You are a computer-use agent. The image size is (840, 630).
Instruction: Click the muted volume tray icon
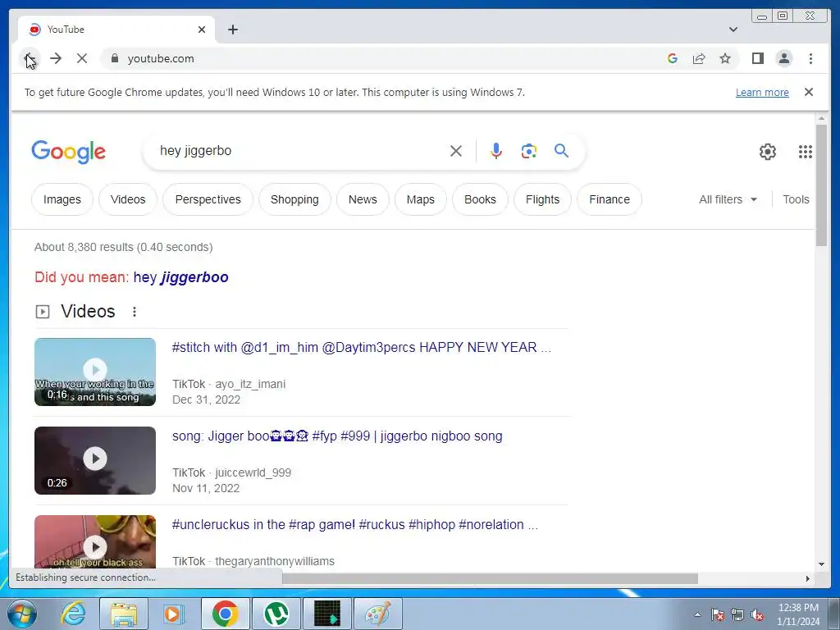(x=757, y=615)
